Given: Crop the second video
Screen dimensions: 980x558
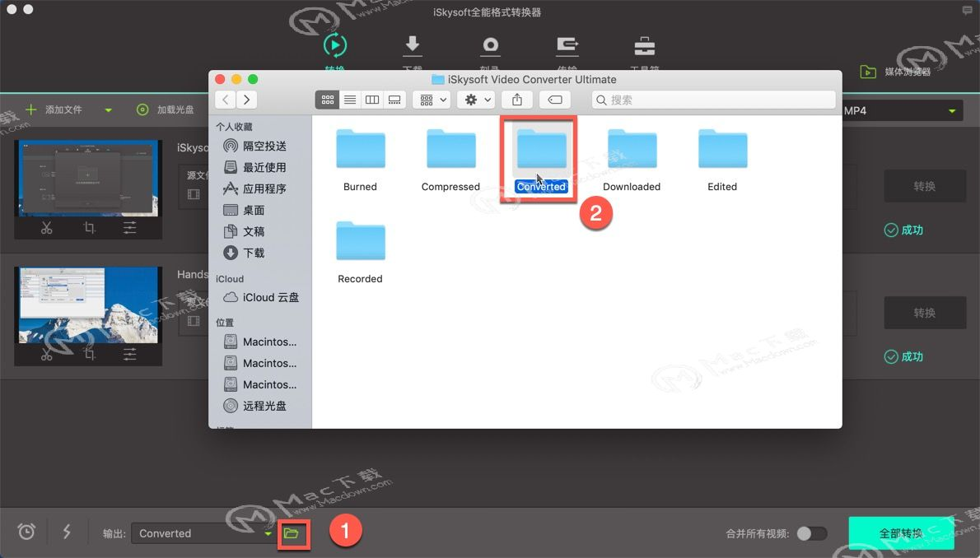Looking at the screenshot, I should (89, 355).
